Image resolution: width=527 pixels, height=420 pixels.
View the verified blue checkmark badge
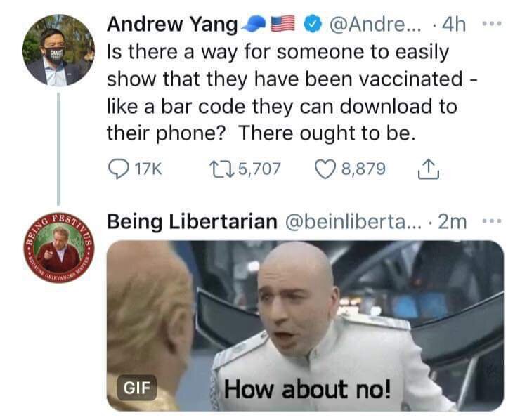click(x=313, y=24)
